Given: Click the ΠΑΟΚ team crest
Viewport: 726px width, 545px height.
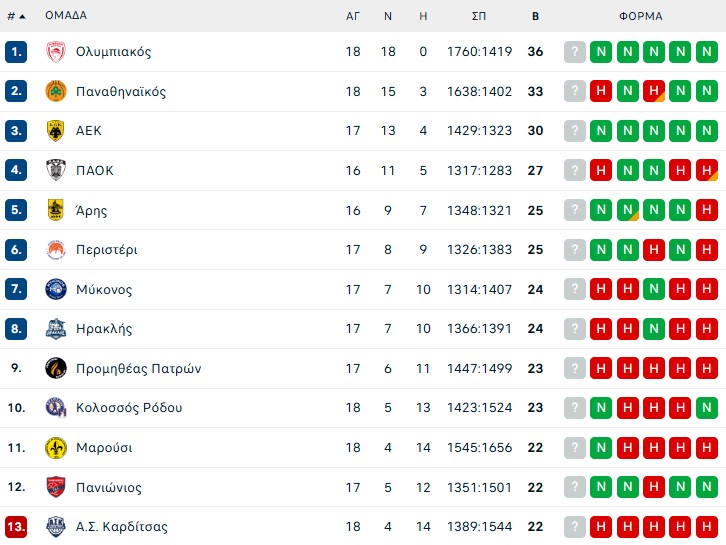Looking at the screenshot, I should click(x=55, y=170).
